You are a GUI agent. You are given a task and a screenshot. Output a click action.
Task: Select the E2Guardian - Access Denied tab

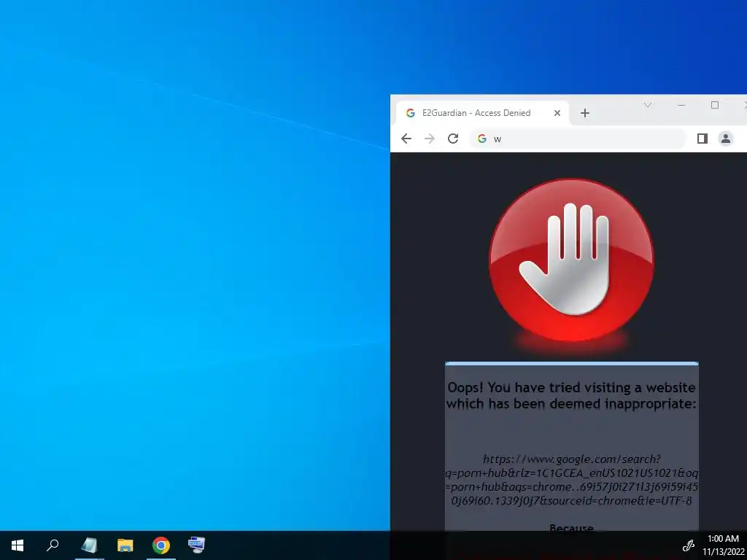click(482, 113)
